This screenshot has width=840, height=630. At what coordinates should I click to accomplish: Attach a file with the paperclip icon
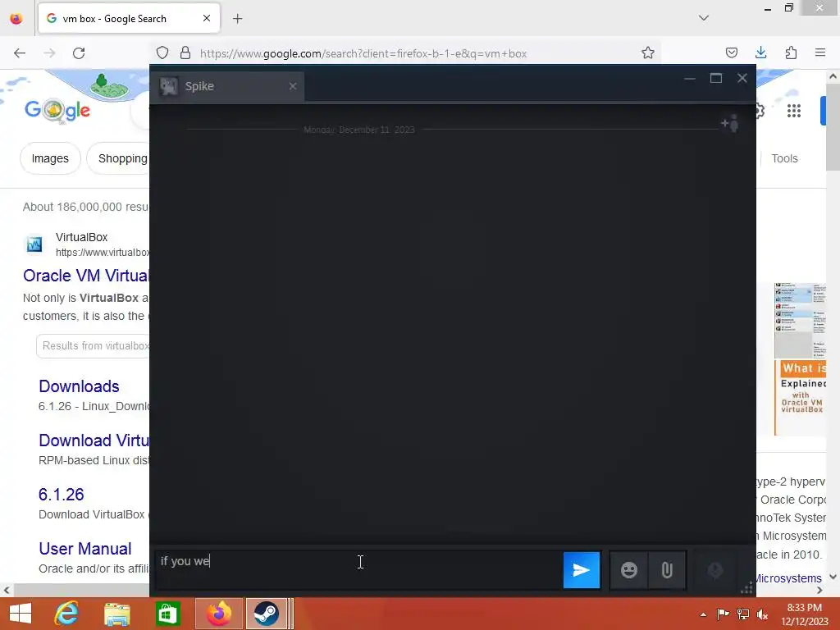(x=667, y=570)
